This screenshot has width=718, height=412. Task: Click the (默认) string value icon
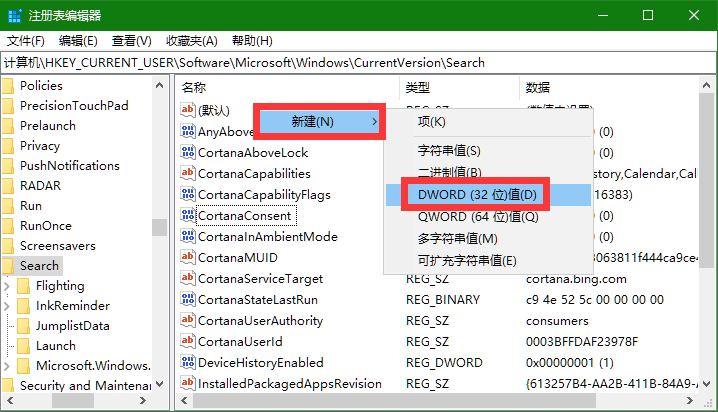(x=187, y=109)
